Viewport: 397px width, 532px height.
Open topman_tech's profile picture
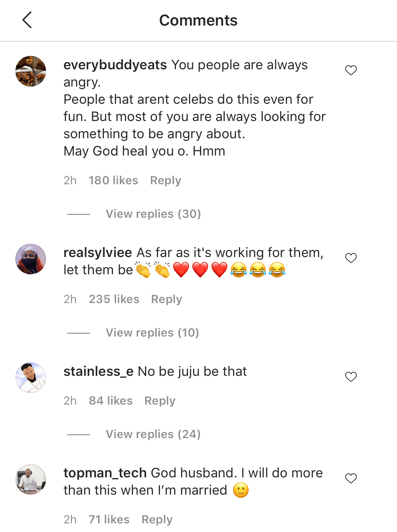[x=31, y=479]
